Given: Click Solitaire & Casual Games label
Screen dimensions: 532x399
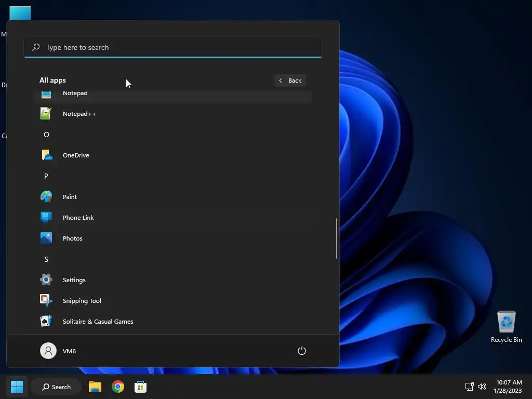Looking at the screenshot, I should click(x=98, y=321).
